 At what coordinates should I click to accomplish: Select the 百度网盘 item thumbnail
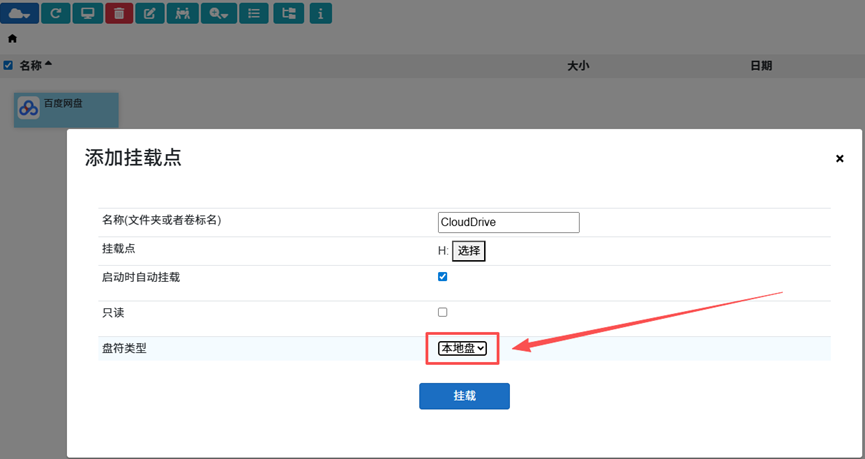66,109
